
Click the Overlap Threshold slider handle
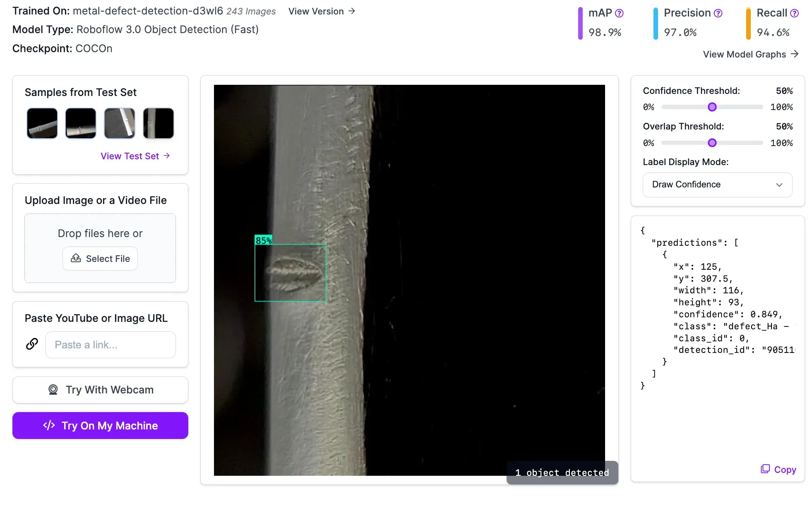click(x=712, y=143)
